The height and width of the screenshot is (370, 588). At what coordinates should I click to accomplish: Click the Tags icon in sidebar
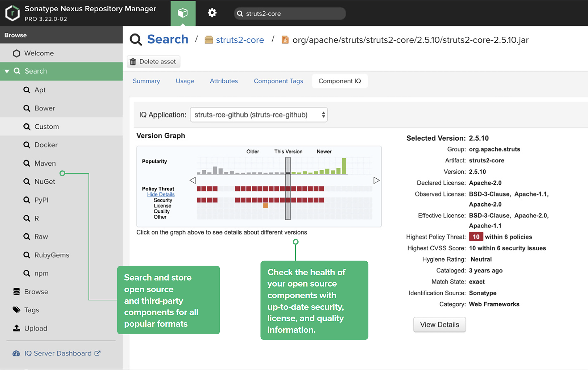(x=16, y=310)
